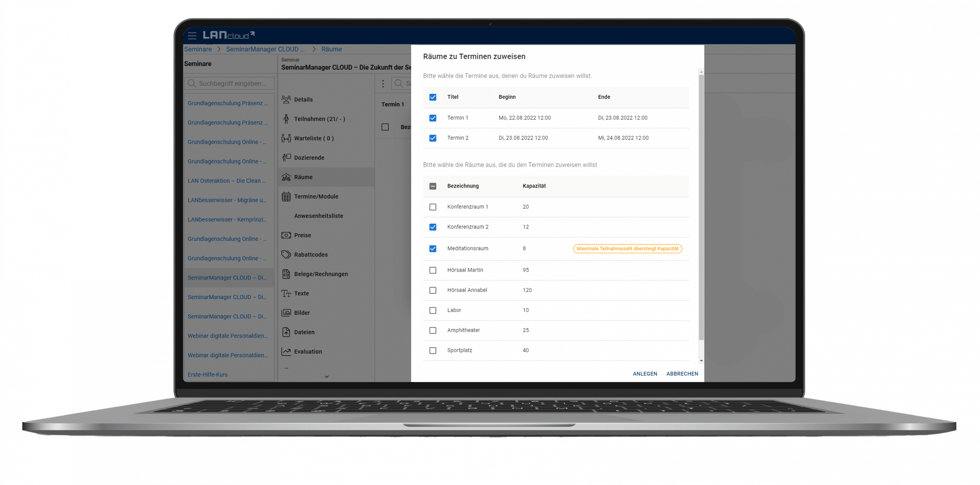
Task: Uncheck Termin 2 in the dialog
Action: click(433, 138)
